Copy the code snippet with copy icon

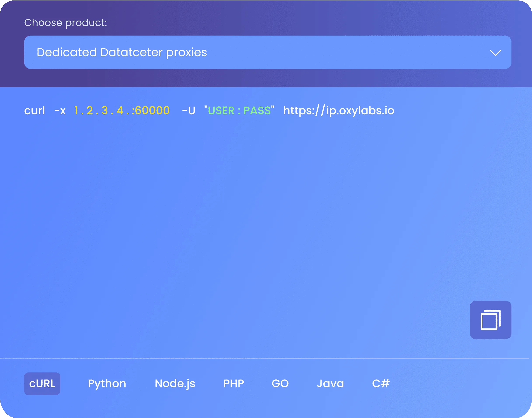tap(490, 320)
